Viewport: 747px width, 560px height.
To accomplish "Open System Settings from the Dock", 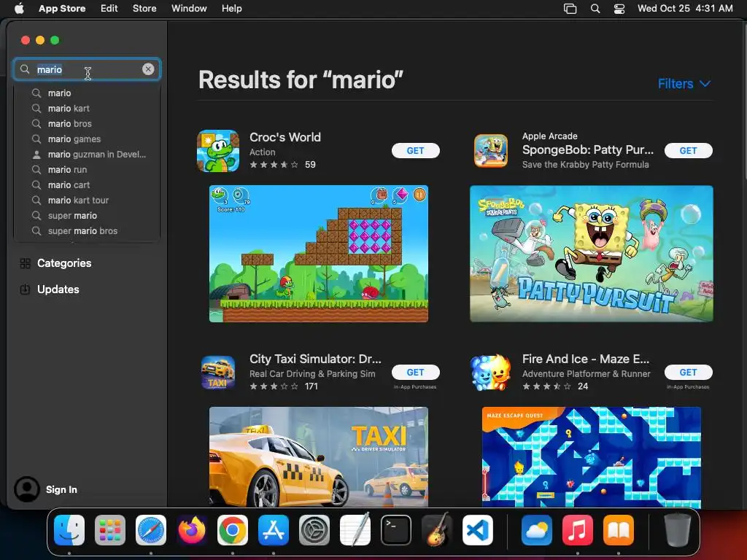I will (x=314, y=530).
